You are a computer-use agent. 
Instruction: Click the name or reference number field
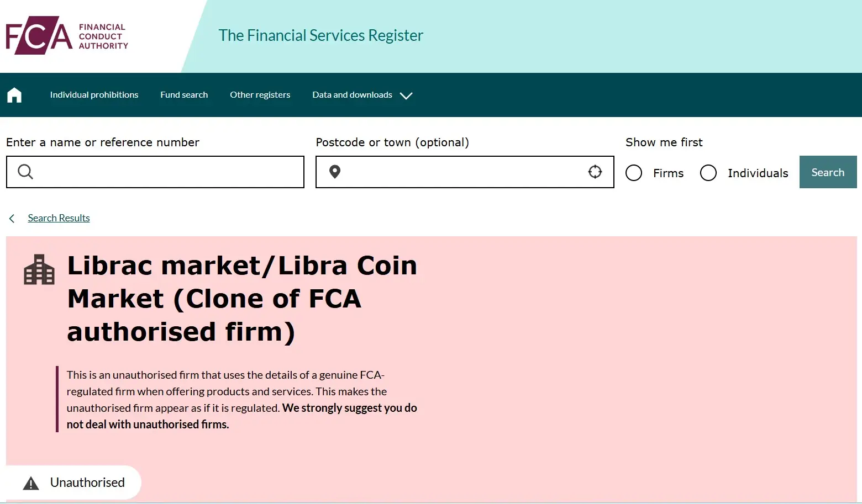tap(155, 172)
